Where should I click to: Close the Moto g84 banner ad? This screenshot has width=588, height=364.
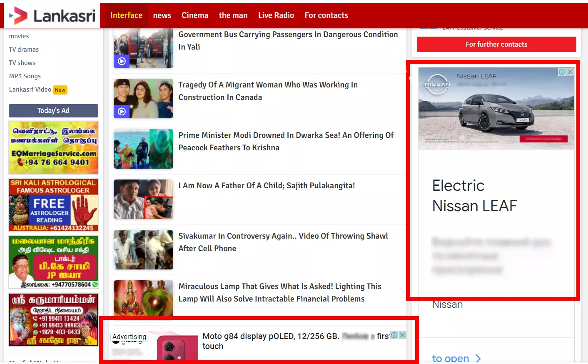click(x=402, y=335)
